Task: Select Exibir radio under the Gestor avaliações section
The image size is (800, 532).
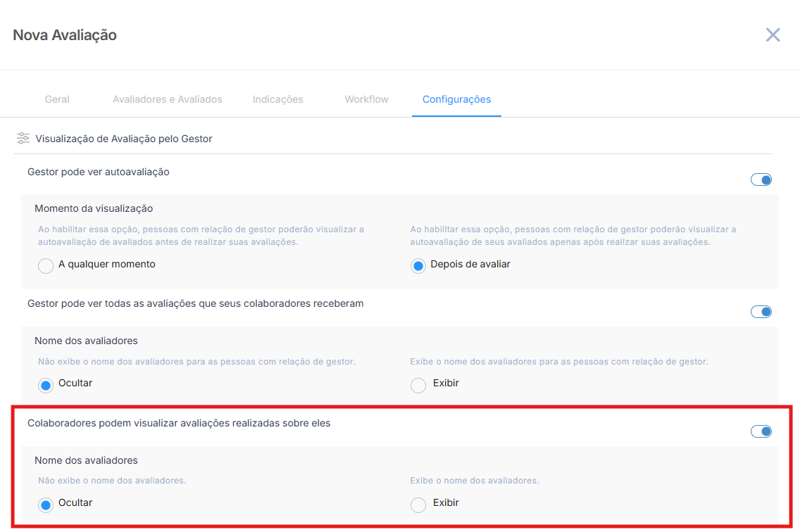Action: click(x=418, y=385)
